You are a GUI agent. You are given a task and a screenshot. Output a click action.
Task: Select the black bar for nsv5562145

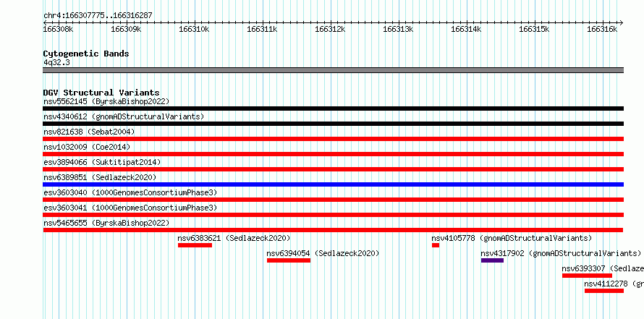(x=333, y=109)
